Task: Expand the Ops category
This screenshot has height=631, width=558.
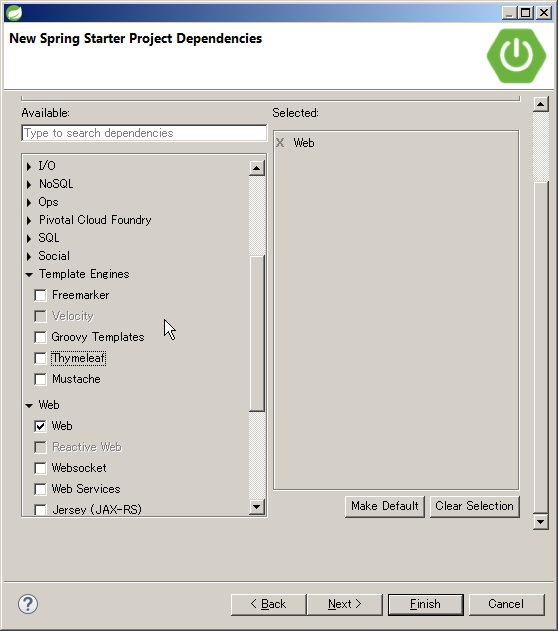Action: tap(29, 202)
